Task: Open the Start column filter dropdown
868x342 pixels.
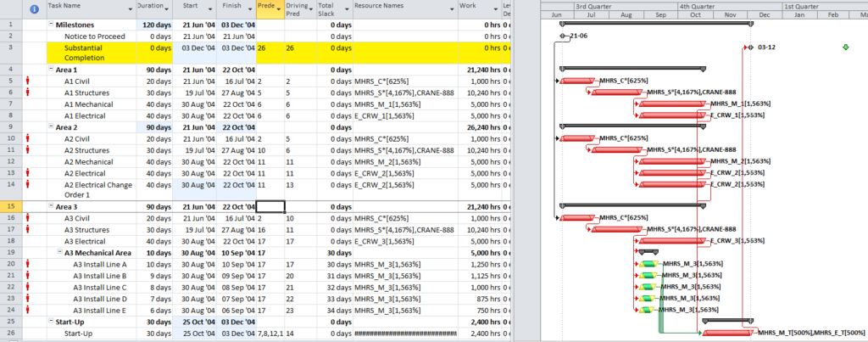Action: pyautogui.click(x=210, y=9)
